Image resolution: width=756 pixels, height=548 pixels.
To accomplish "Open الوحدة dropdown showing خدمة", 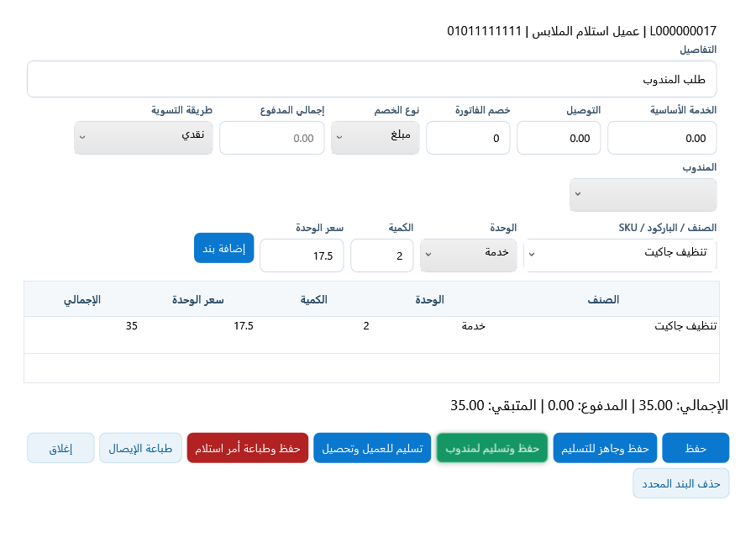I will [x=469, y=256].
